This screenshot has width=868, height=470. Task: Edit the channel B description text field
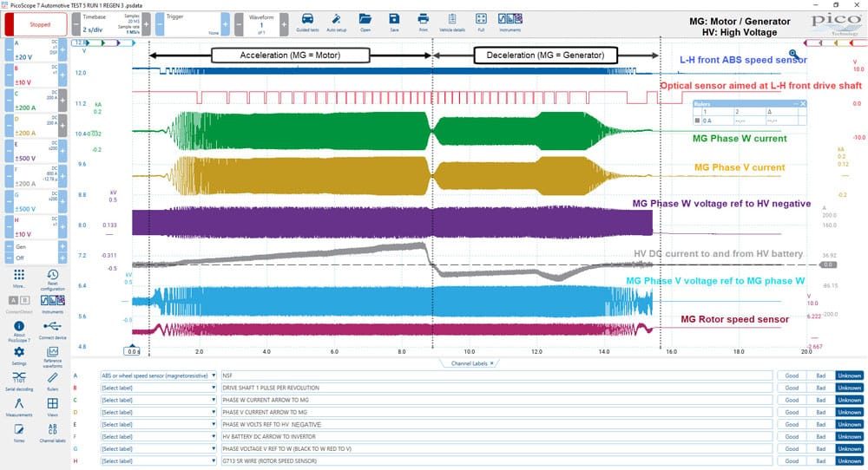(496, 388)
